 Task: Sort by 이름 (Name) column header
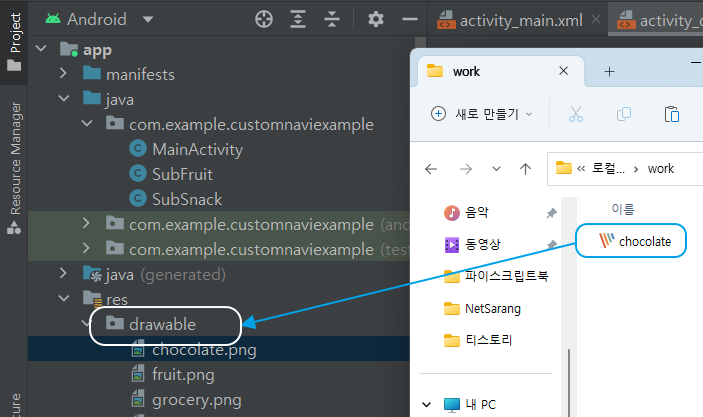point(623,209)
